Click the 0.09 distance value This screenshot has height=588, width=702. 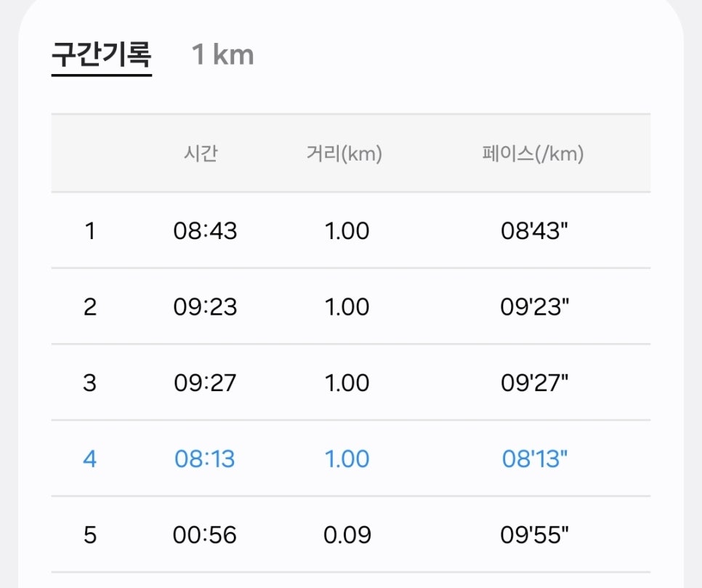[347, 535]
